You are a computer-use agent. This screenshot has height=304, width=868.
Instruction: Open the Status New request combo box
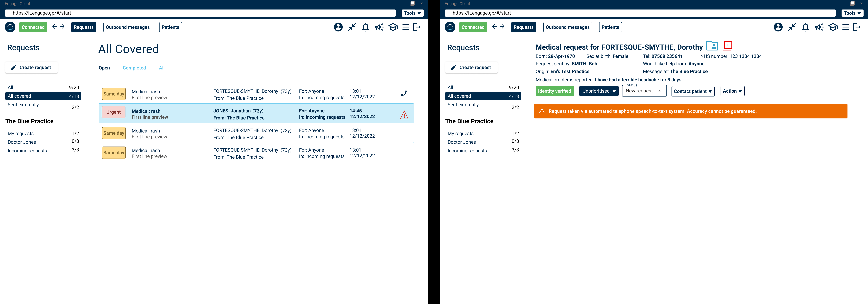[x=644, y=91]
